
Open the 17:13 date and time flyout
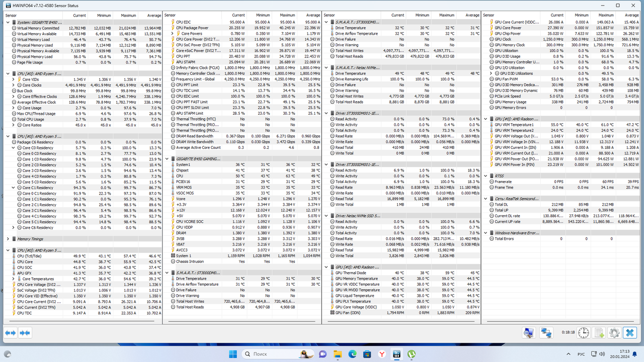point(620,354)
